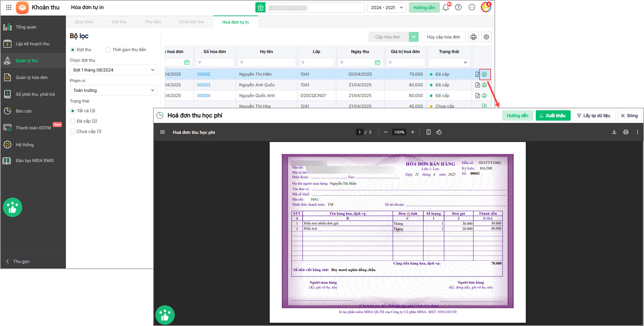Viewport: 644px width, 326px height.
Task: Zoom out the PDF preview
Action: click(x=386, y=132)
